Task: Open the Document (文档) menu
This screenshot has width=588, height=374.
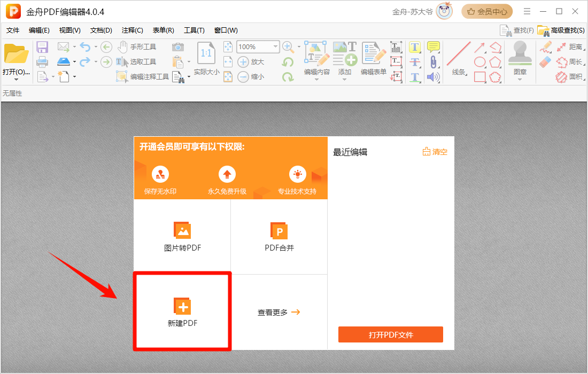Action: pos(101,30)
